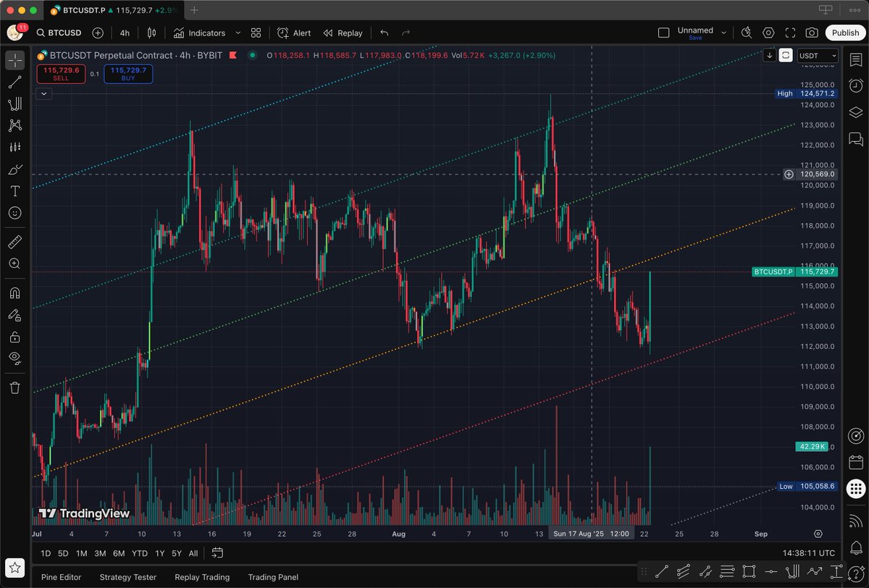The image size is (869, 588).
Task: Select the text annotation tool
Action: click(14, 191)
